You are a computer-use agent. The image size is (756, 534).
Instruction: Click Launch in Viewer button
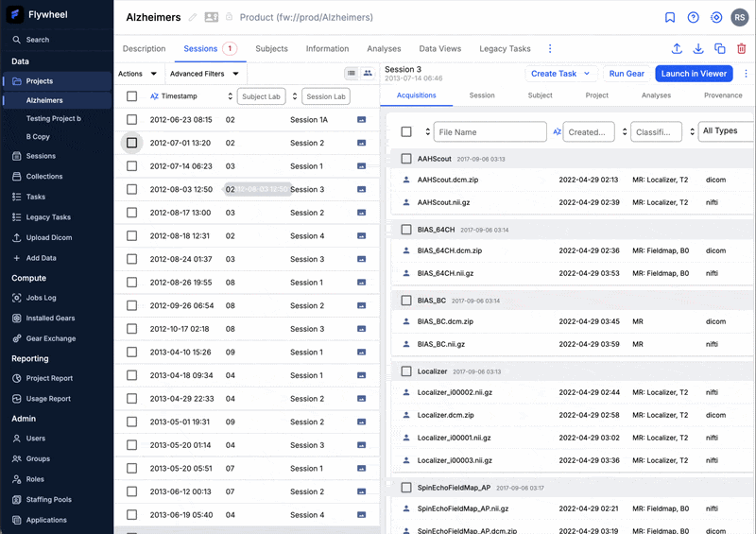click(x=694, y=74)
